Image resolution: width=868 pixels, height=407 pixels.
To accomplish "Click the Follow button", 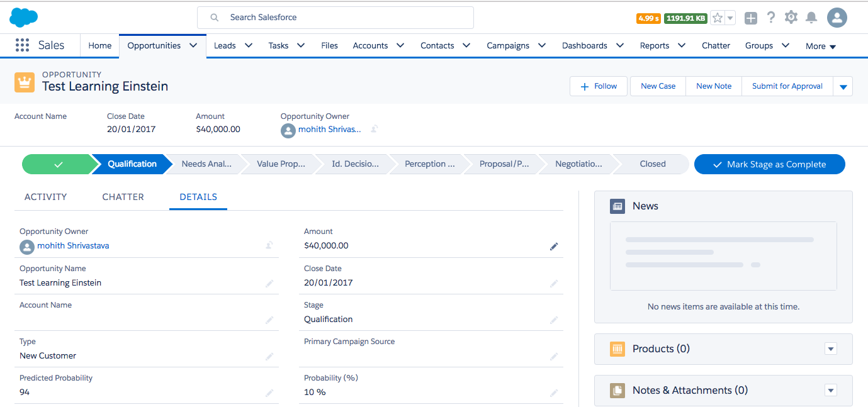I will 599,86.
